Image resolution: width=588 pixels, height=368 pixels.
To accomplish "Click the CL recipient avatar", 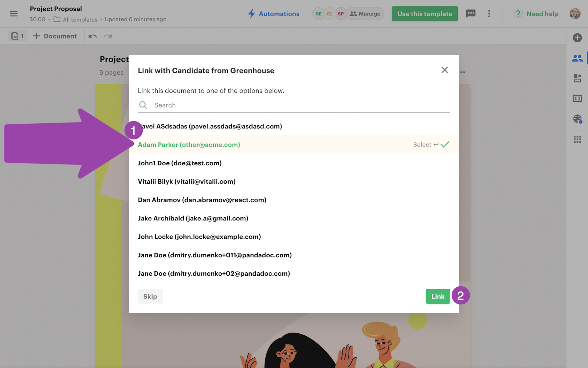I will (x=330, y=14).
